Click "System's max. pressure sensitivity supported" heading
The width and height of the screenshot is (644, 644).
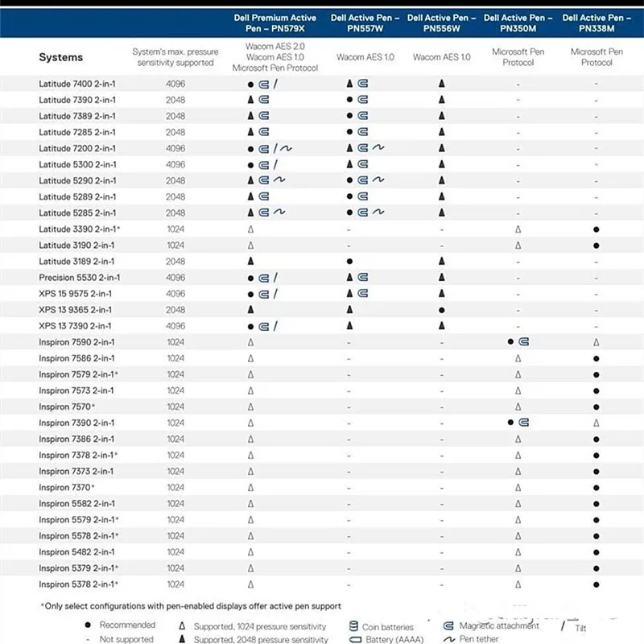coord(175,57)
